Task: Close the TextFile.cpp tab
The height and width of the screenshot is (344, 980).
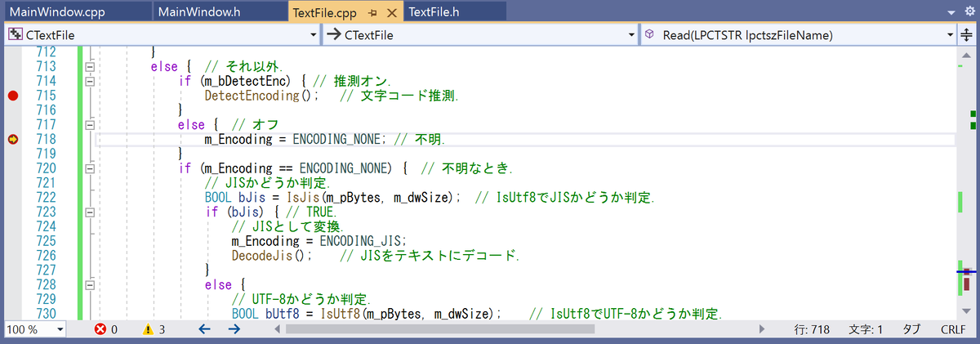Action: click(391, 12)
